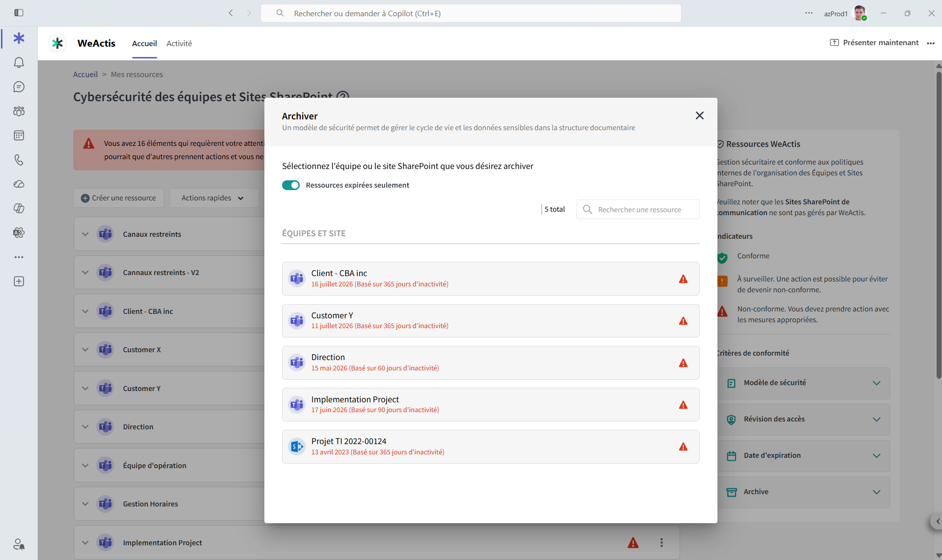The image size is (942, 560).
Task: Select Implementation Project in archive list
Action: pyautogui.click(x=490, y=405)
